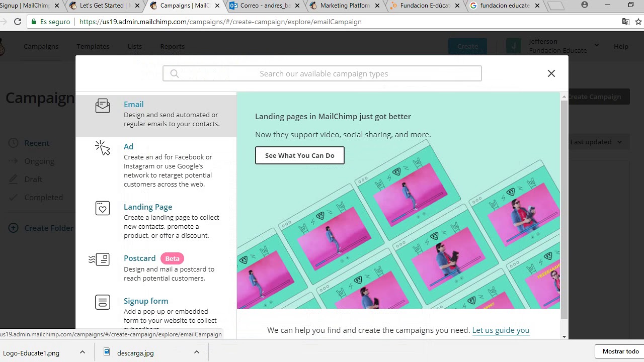Open the Chrome profile avatar icon

click(x=584, y=5)
